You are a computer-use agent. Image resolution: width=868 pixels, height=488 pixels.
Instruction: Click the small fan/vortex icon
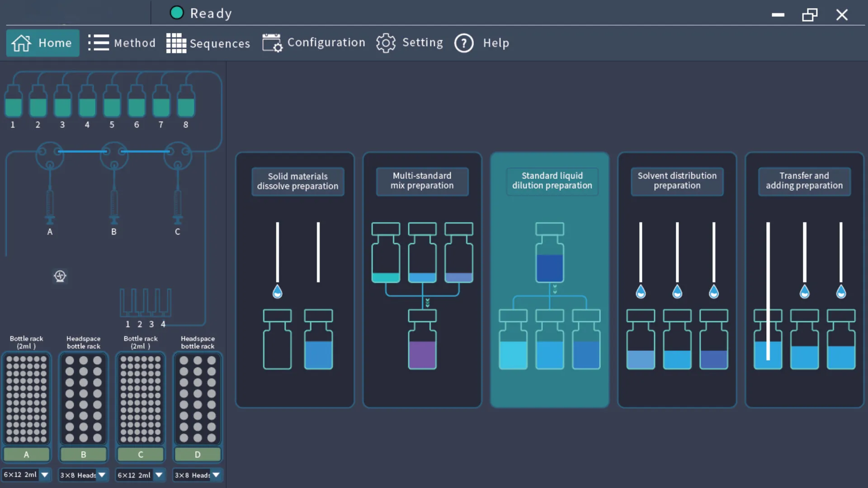point(60,276)
